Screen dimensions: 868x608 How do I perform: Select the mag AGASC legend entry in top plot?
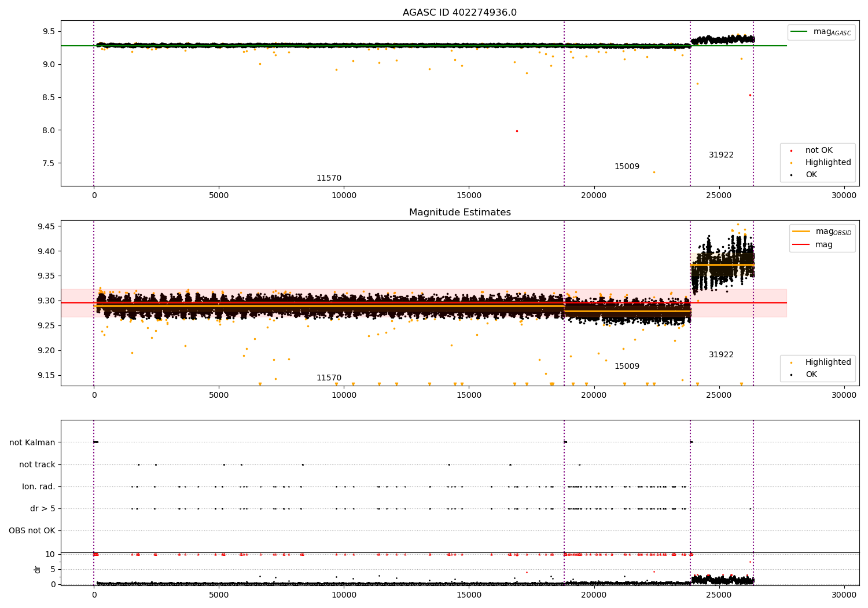tap(821, 32)
